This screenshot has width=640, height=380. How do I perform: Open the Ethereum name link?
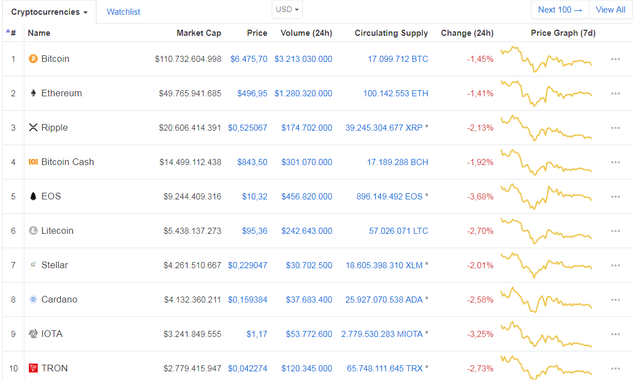[x=62, y=93]
